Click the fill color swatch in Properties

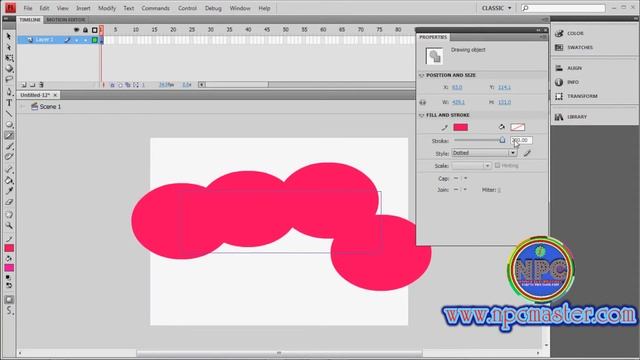click(518, 127)
